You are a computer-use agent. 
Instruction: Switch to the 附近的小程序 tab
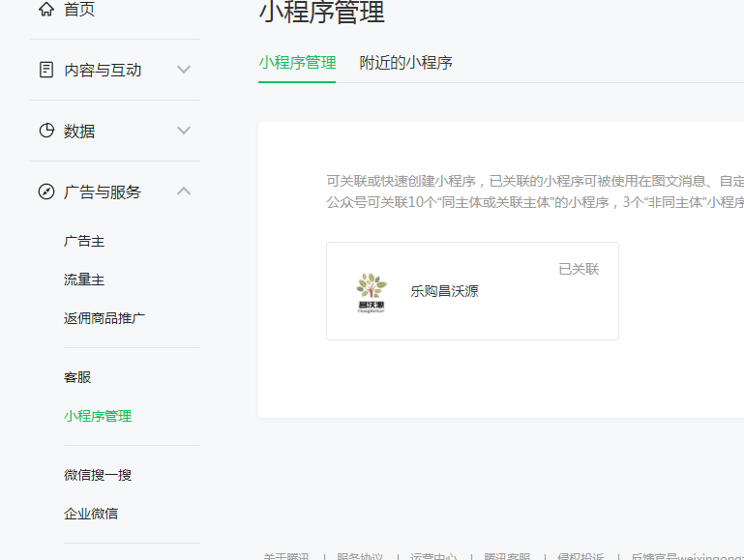405,63
